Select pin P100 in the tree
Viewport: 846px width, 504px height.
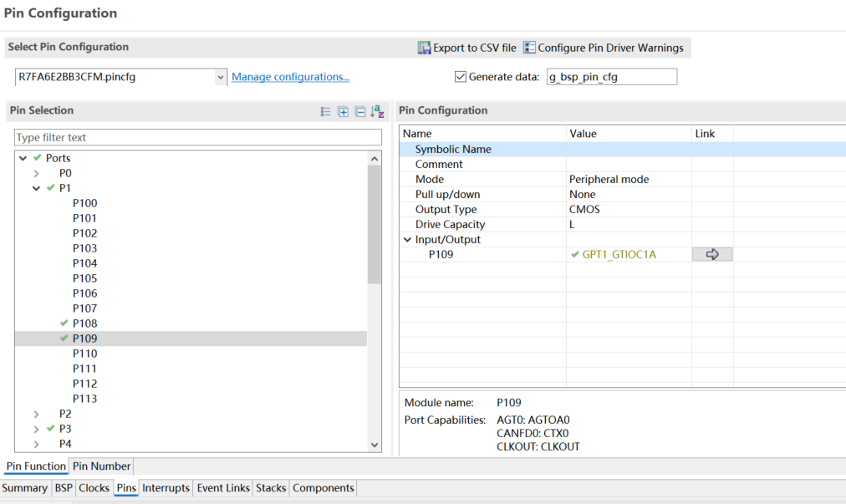(84, 203)
